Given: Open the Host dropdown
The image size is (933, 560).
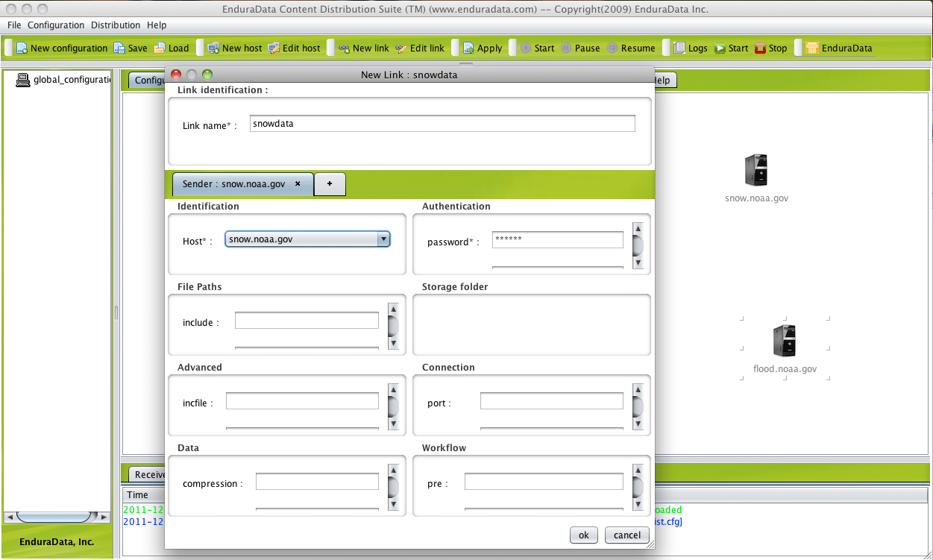Looking at the screenshot, I should coord(307,239).
